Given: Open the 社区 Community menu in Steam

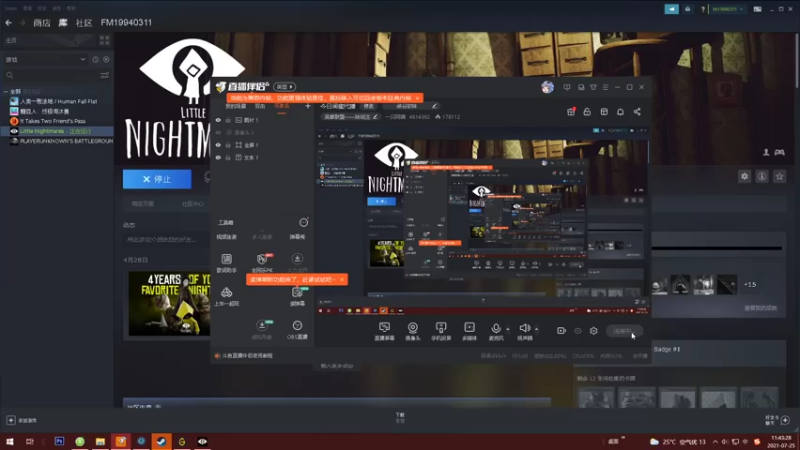Looking at the screenshot, I should [x=84, y=23].
